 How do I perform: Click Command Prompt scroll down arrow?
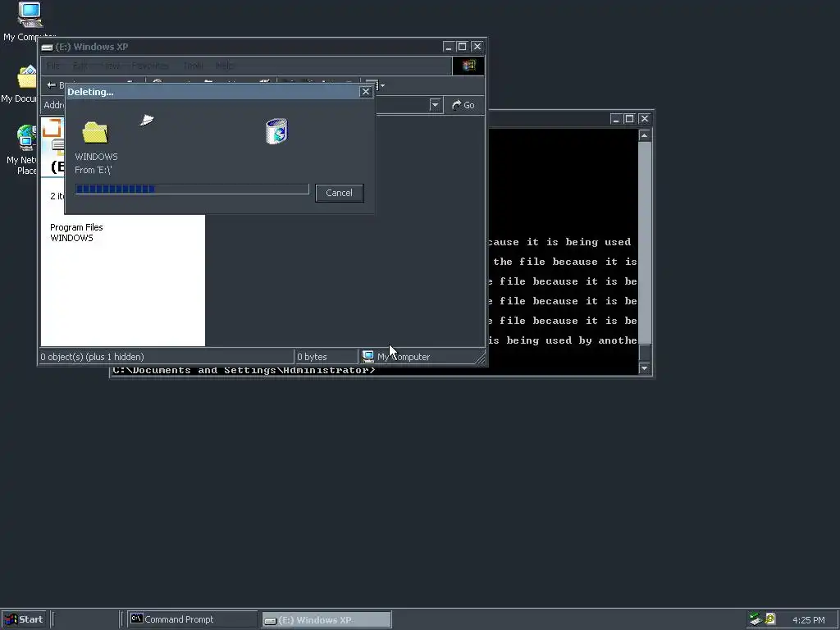tap(645, 368)
